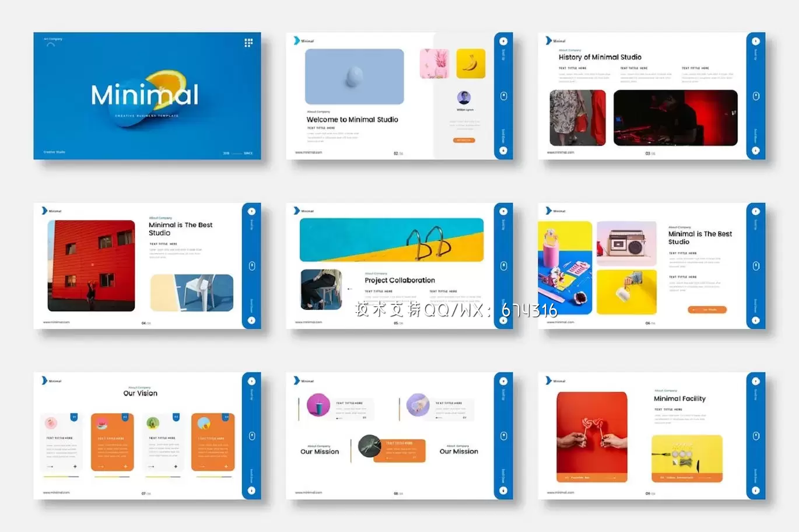This screenshot has height=532, width=799.
Task: Click the yellow banana image on the Welcome slide
Action: (x=471, y=64)
